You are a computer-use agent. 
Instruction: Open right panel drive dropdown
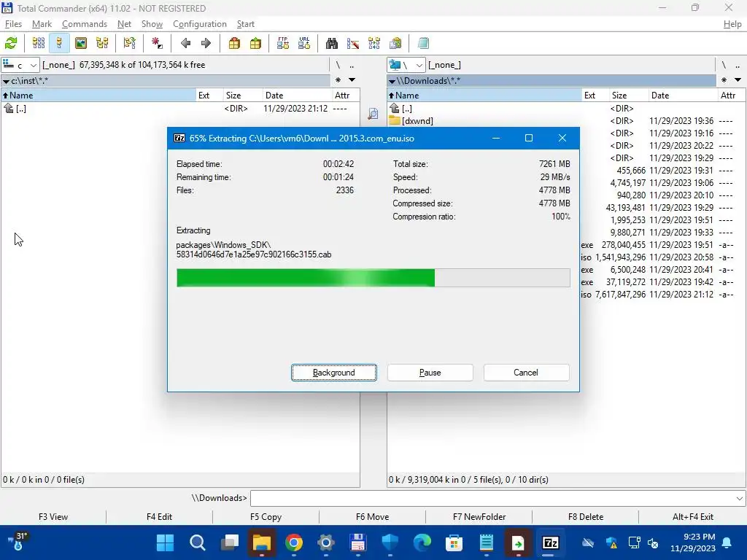click(x=406, y=65)
